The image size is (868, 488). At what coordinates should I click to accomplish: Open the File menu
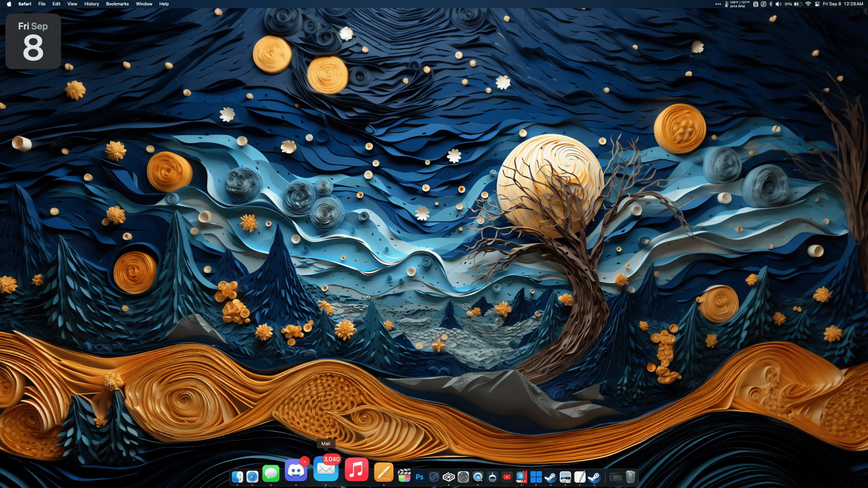(42, 4)
